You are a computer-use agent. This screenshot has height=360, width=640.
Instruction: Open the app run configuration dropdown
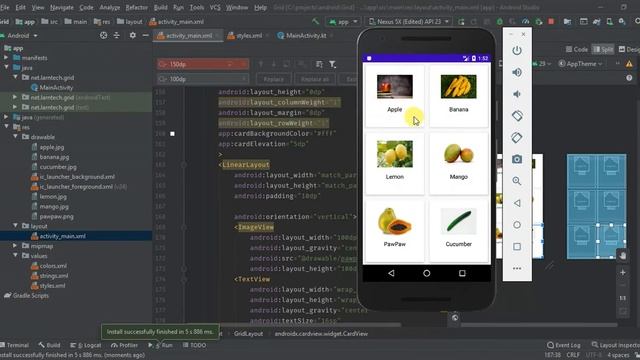click(343, 22)
